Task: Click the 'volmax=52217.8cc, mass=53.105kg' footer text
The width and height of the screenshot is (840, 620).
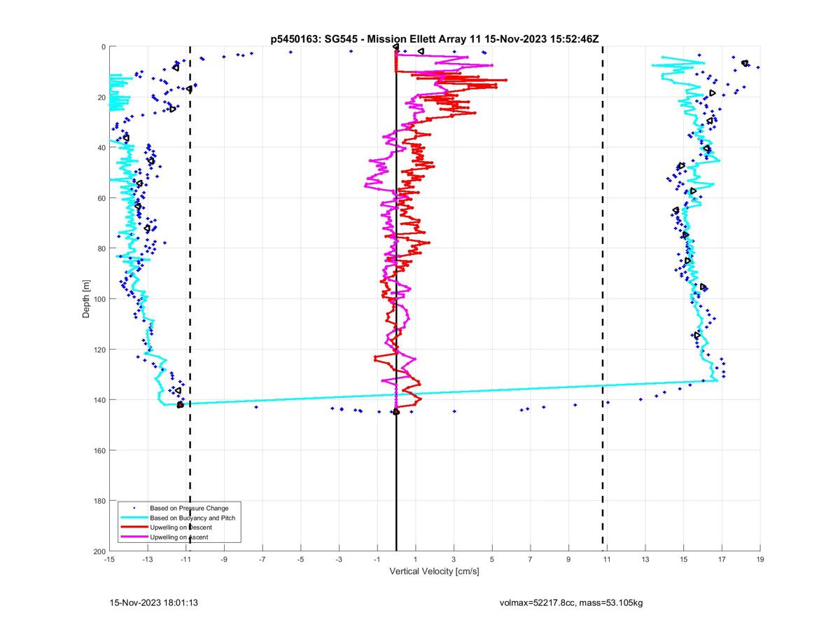Action: pyautogui.click(x=570, y=602)
